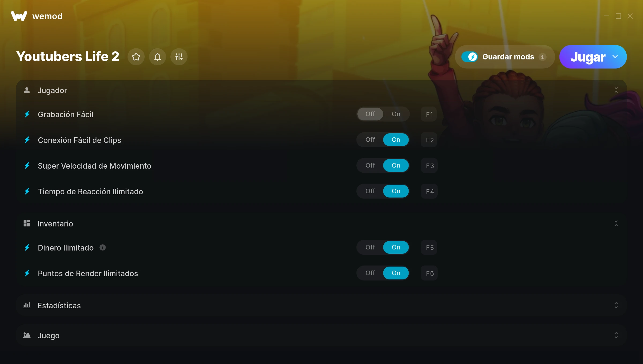Click info icon beside Guardar mods
The height and width of the screenshot is (364, 643).
click(x=543, y=57)
